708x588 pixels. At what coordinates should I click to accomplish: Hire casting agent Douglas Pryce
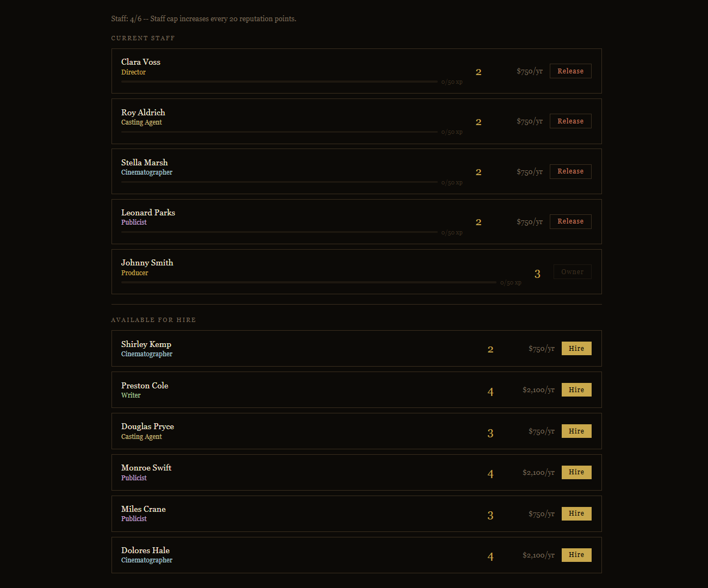point(576,431)
